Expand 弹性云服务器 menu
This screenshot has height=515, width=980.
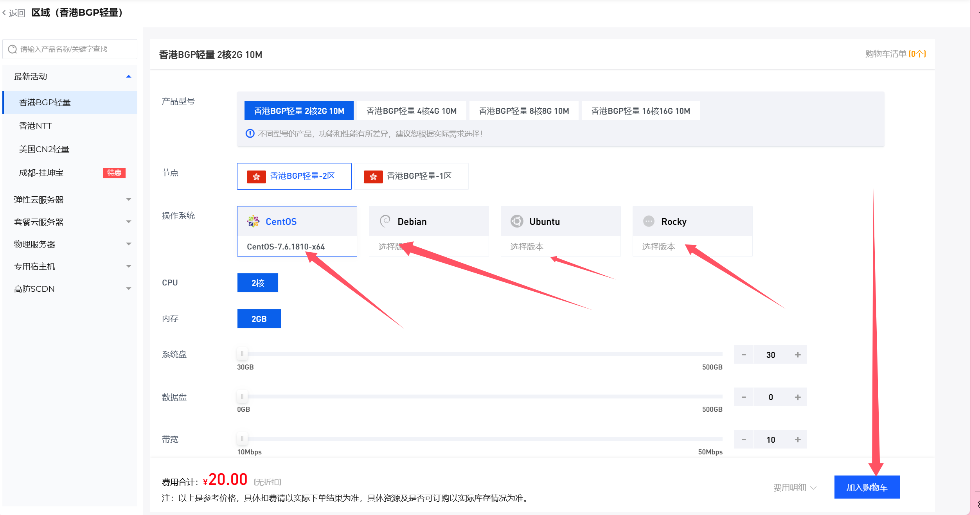(x=70, y=200)
